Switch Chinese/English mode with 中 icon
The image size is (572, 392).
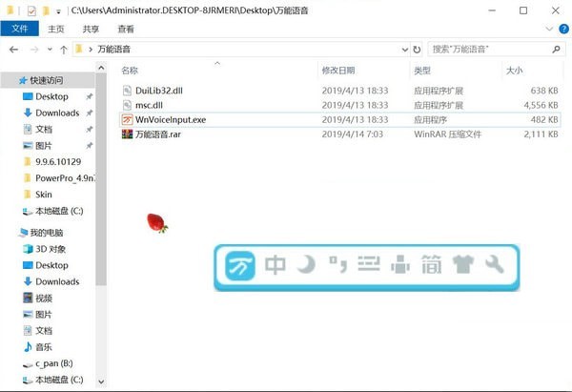tap(276, 266)
